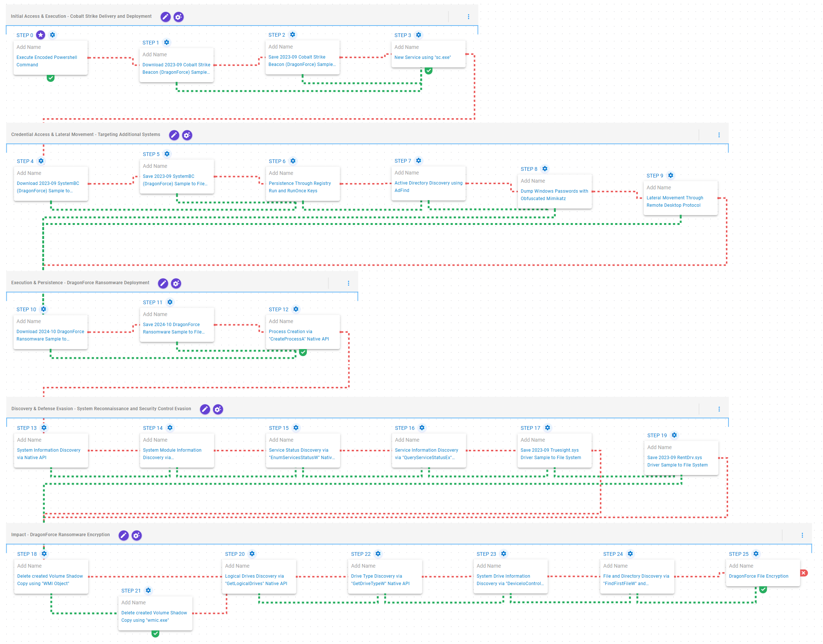This screenshot has width=823, height=644.
Task: Click the gear icon beside STEP 21
Action: click(148, 590)
